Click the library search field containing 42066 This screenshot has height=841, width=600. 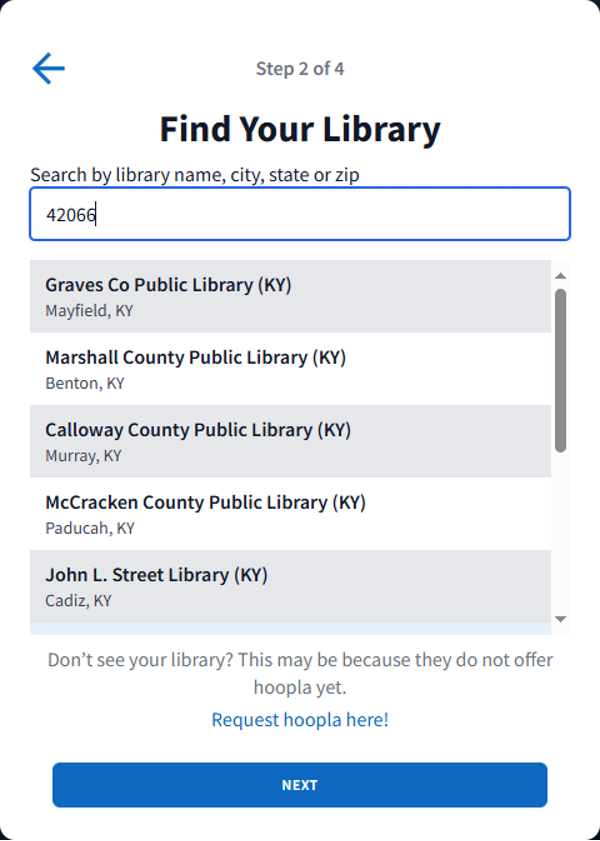pyautogui.click(x=300, y=214)
